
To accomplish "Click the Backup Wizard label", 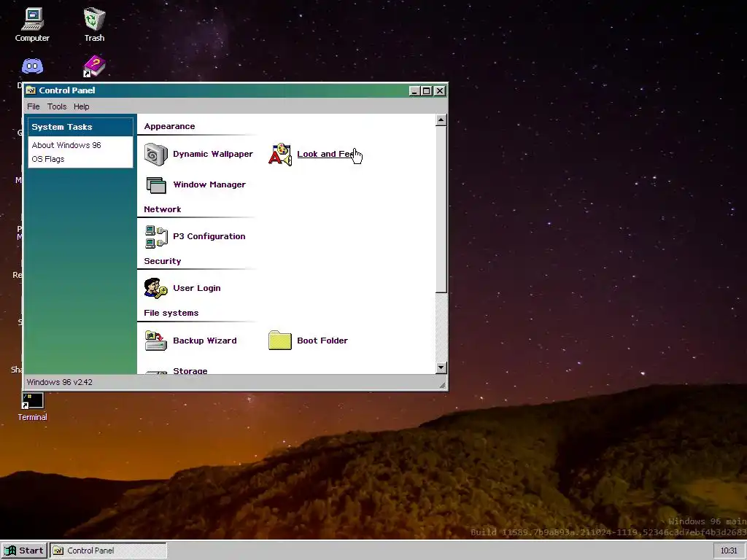I will click(205, 341).
